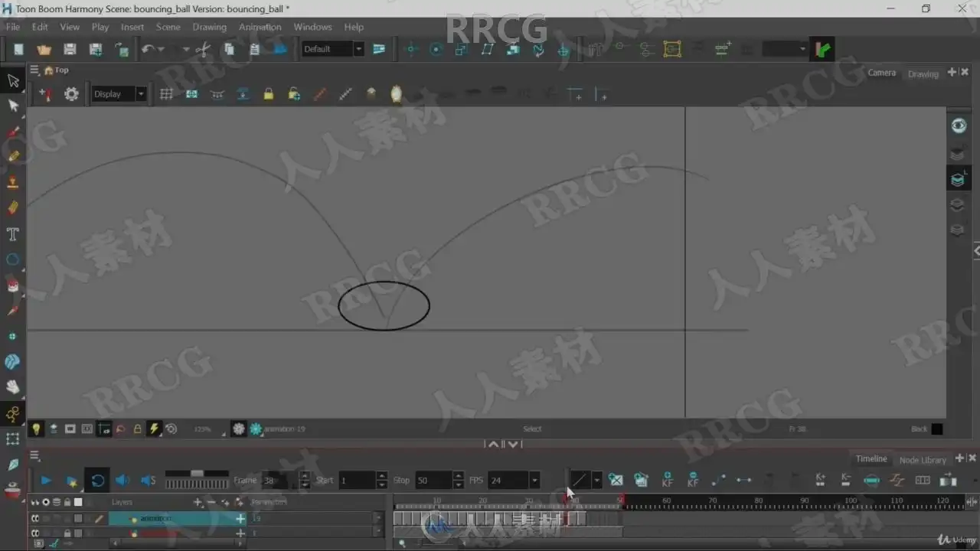Click the New Scene icon
The height and width of the screenshot is (551, 980).
point(18,49)
